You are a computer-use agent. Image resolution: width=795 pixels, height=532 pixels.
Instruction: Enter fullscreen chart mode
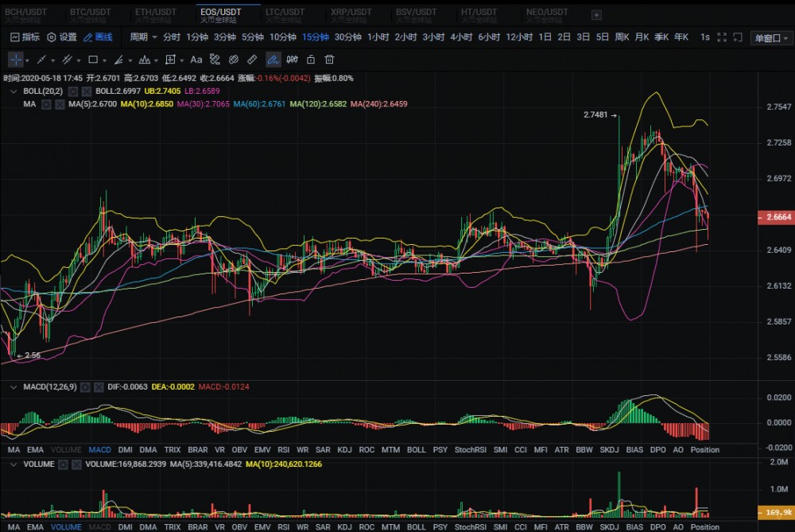[722, 37]
